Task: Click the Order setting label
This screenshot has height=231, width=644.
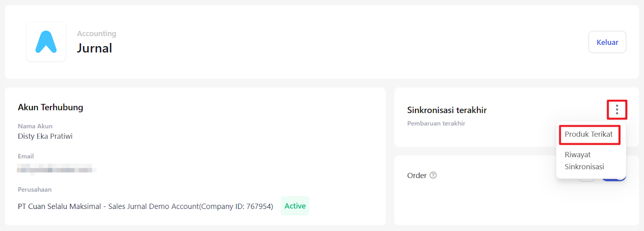Action: (x=417, y=176)
